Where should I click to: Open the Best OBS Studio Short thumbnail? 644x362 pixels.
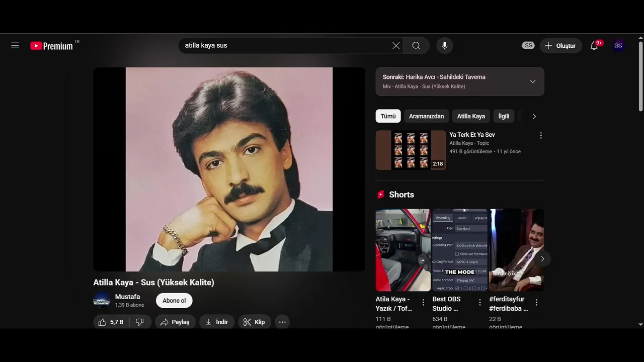point(460,250)
